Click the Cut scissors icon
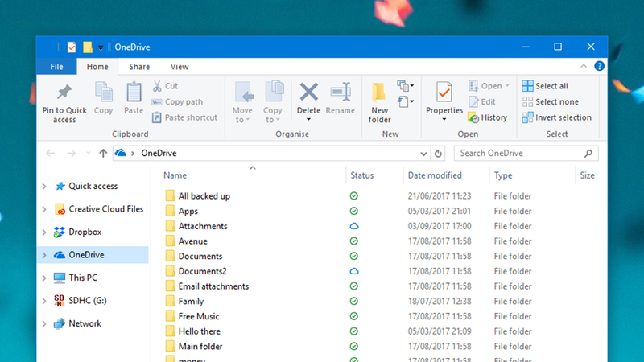This screenshot has width=644, height=362. tap(157, 86)
